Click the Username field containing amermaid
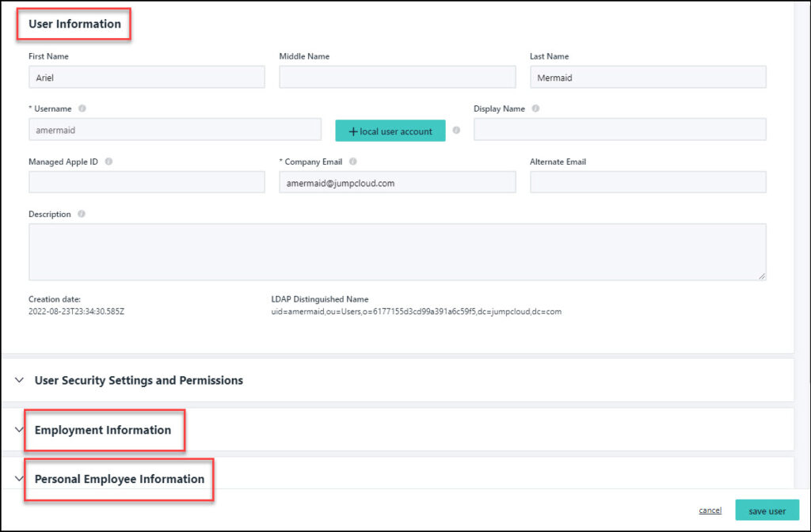811x532 pixels. (174, 130)
